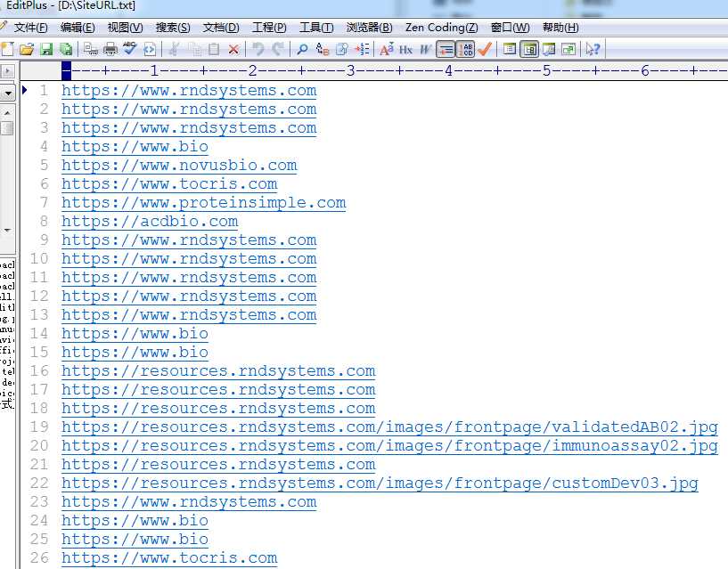This screenshot has height=569, width=728.
Task: Click line number 23 in gutter
Action: tap(39, 501)
